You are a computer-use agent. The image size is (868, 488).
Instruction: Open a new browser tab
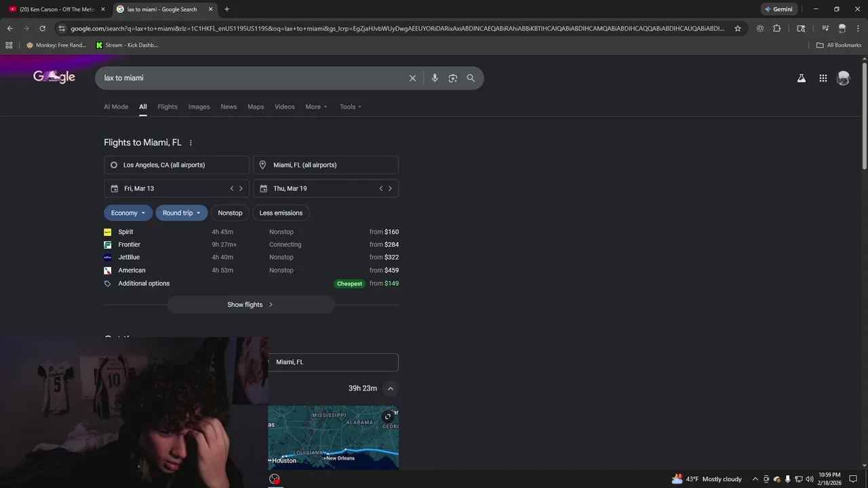coord(226,9)
